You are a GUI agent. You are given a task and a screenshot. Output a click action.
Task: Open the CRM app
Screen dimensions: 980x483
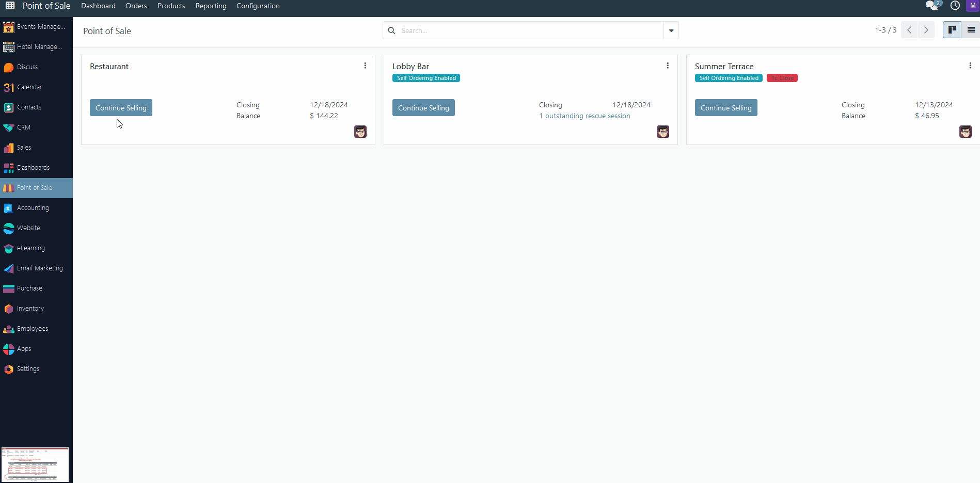click(x=36, y=127)
